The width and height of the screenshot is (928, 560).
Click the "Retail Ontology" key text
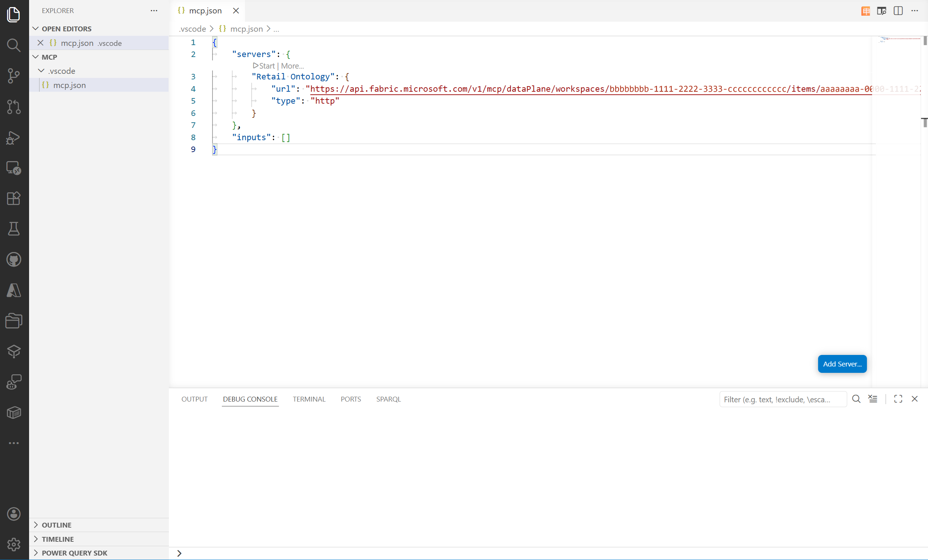(x=293, y=77)
